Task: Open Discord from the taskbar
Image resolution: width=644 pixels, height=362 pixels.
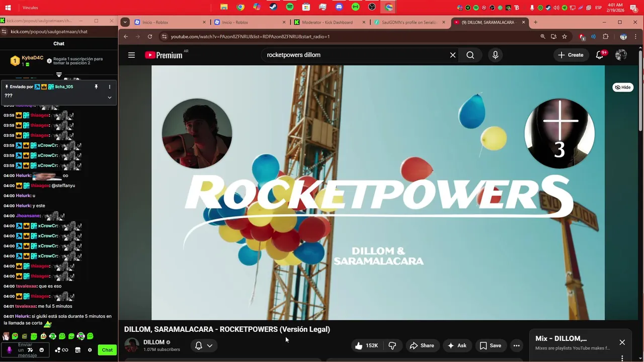Action: [339, 7]
